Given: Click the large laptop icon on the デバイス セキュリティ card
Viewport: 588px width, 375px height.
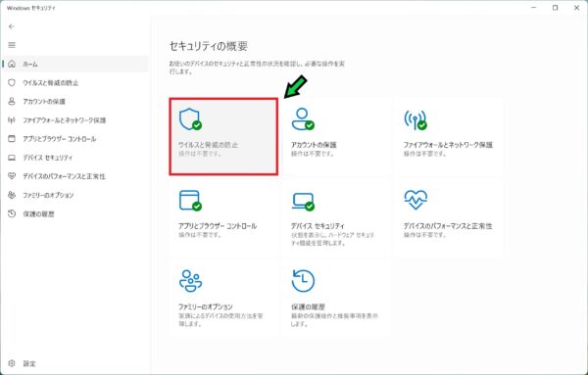Looking at the screenshot, I should pos(303,202).
